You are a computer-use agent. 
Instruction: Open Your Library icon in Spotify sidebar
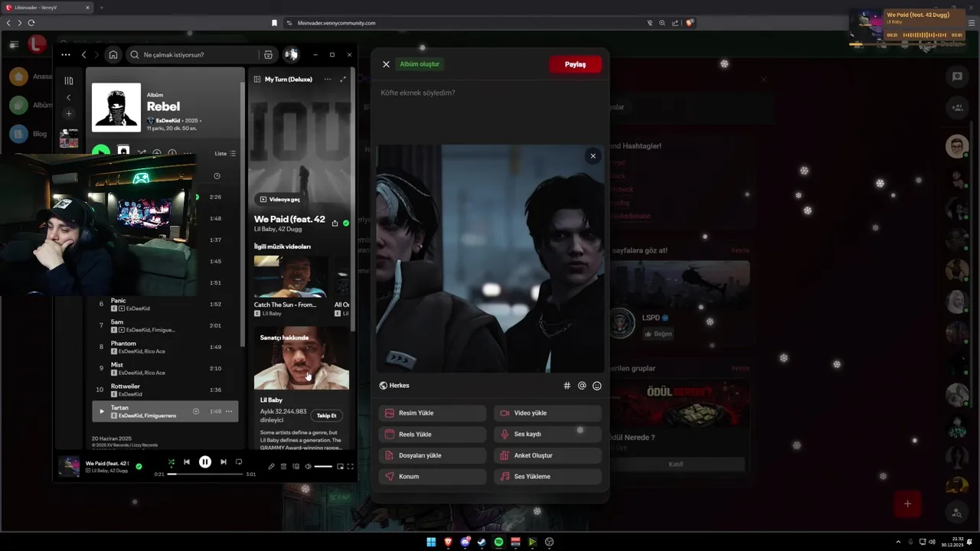click(x=68, y=80)
